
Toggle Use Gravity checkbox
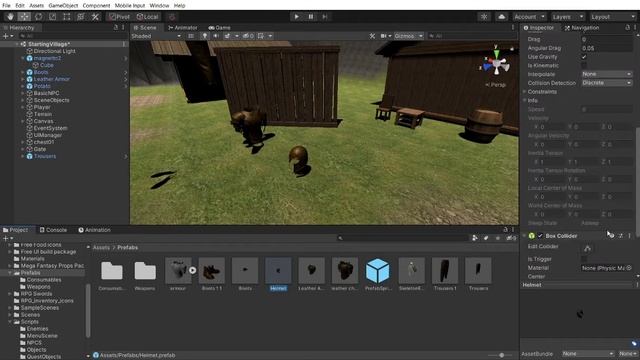(584, 57)
